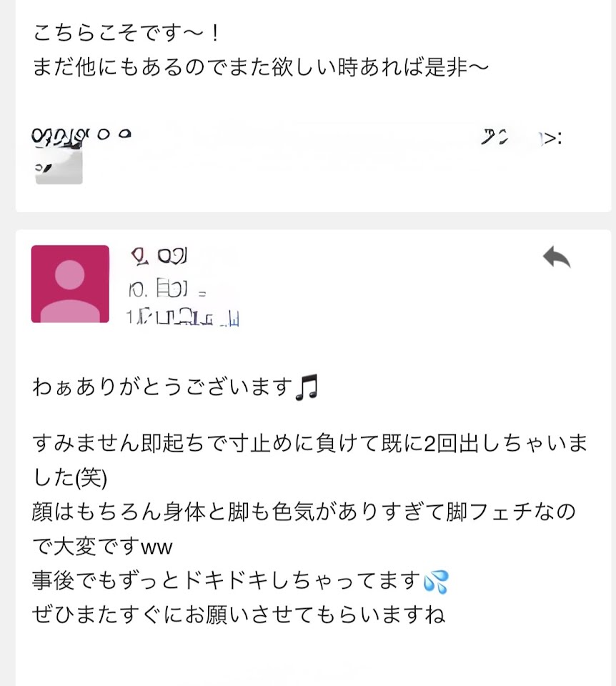Viewport: 616px width, 686px height.
Task: Click the reply arrow icon
Action: 556,257
